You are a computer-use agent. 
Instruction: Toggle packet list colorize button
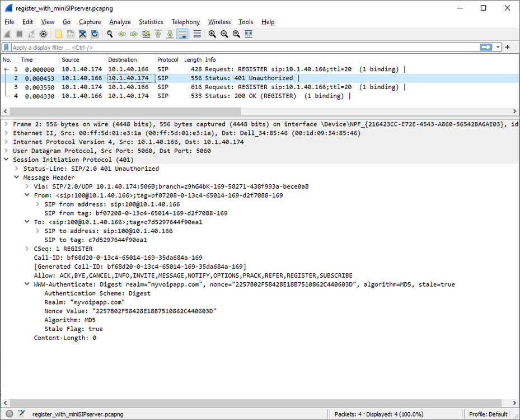[x=197, y=34]
